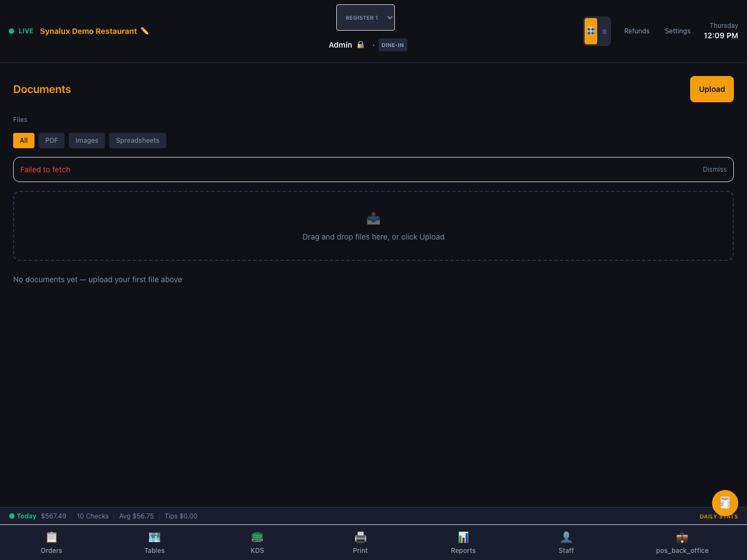
Task: Open the KDS kitchen display icon
Action: pos(257,537)
